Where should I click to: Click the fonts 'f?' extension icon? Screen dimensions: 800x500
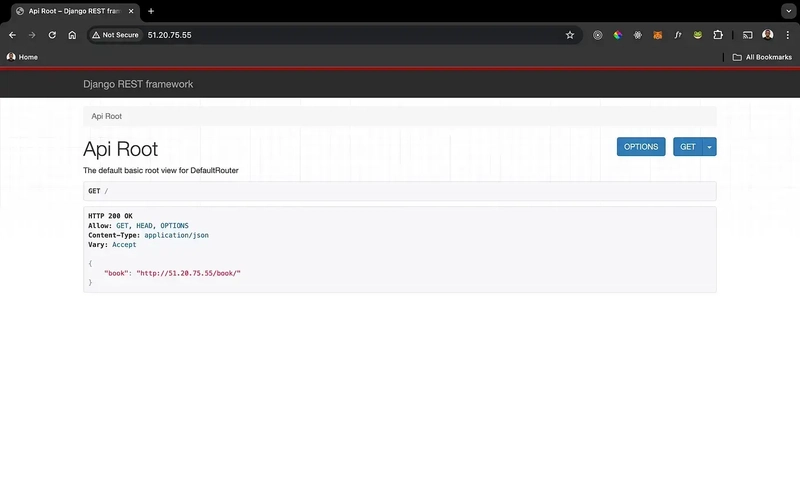point(678,35)
